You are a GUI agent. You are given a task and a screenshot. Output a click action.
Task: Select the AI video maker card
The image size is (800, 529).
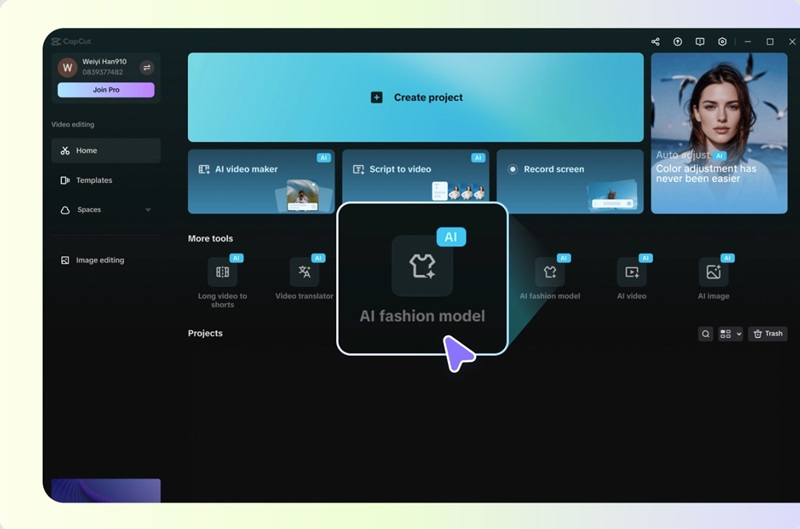pos(261,181)
